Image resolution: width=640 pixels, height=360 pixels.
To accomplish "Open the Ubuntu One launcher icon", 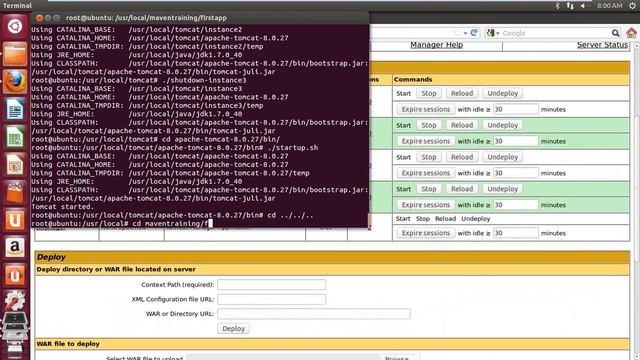I will pyautogui.click(x=15, y=220).
